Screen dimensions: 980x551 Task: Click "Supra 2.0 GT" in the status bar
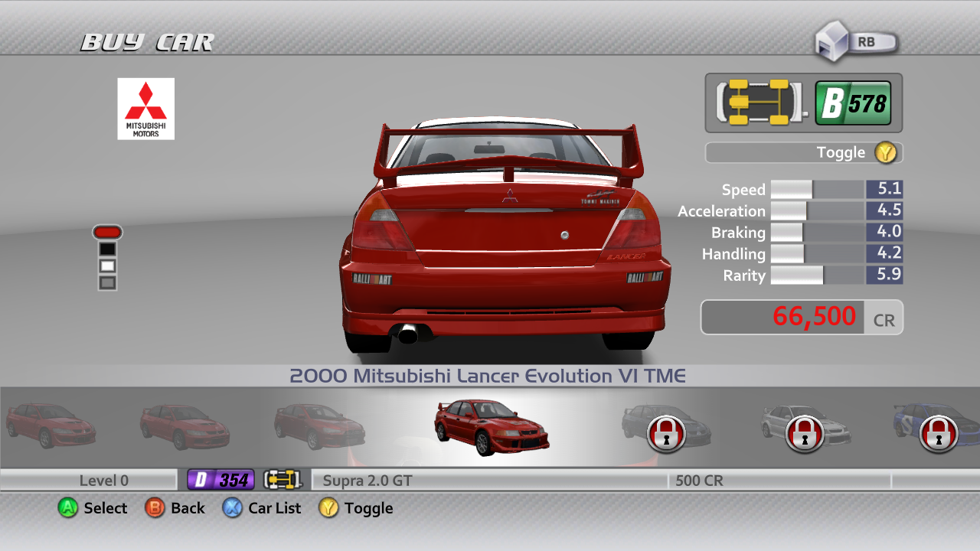click(x=367, y=481)
